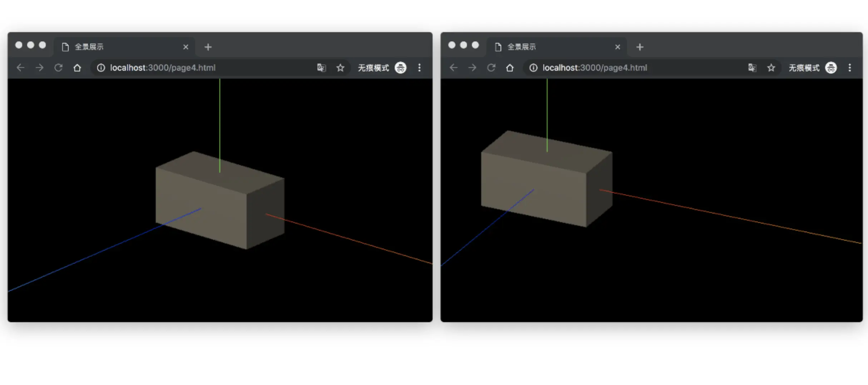Reload the page in right browser window
The width and height of the screenshot is (868, 385).
click(x=492, y=67)
